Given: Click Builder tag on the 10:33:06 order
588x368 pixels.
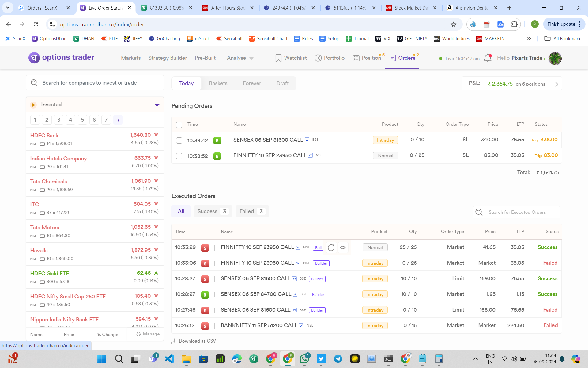Looking at the screenshot, I should [321, 263].
